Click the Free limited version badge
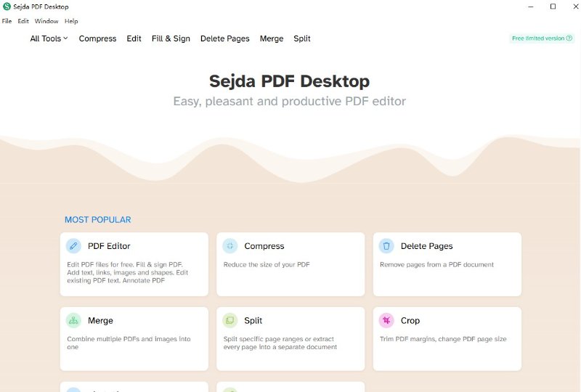Image resolution: width=581 pixels, height=392 pixels. [x=542, y=38]
